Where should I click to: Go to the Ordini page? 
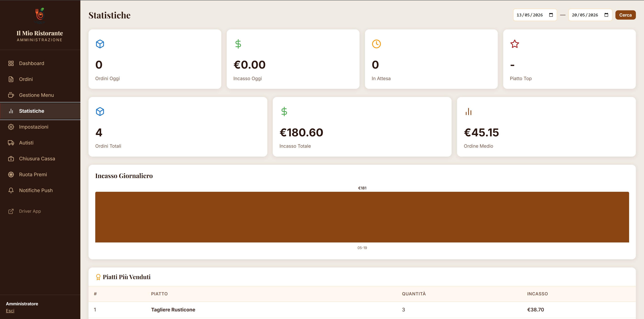point(40,79)
